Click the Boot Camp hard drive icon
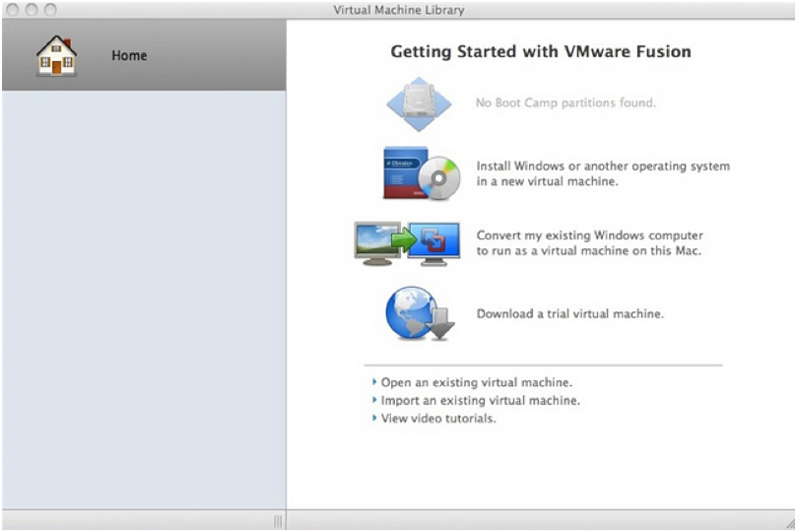 coord(419,103)
